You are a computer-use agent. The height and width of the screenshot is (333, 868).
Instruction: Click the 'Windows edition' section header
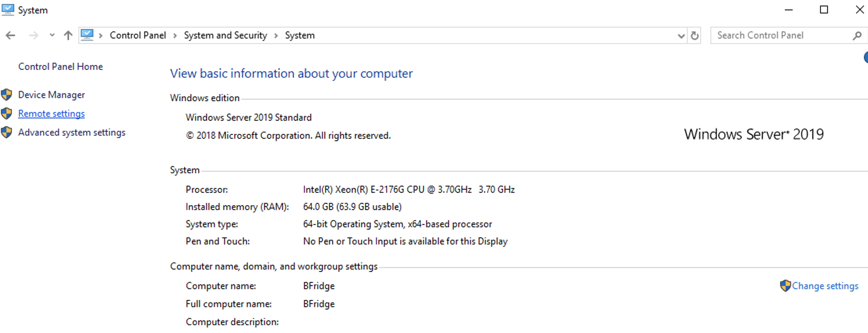205,98
